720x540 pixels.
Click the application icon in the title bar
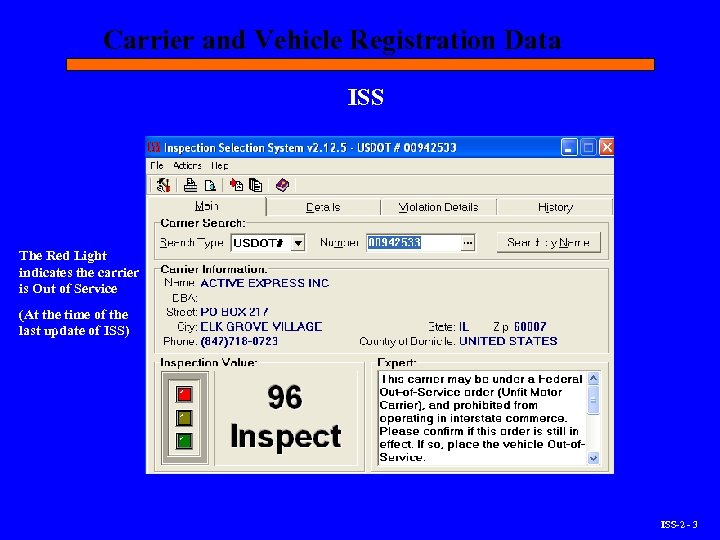[x=154, y=147]
